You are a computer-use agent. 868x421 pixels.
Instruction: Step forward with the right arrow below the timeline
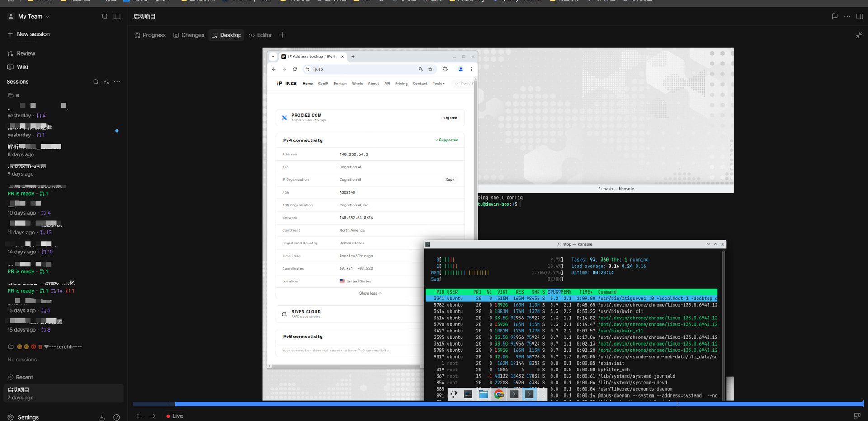(x=153, y=416)
